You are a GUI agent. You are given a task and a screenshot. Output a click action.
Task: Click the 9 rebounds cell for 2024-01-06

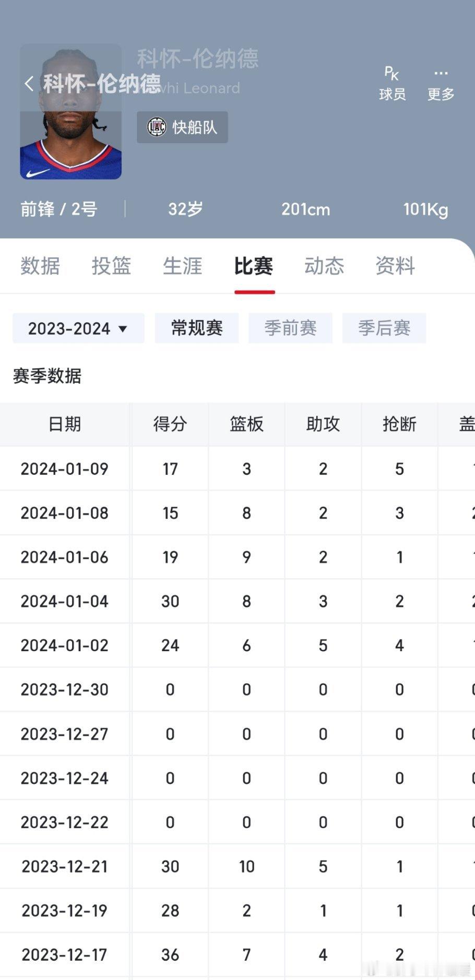coord(246,557)
